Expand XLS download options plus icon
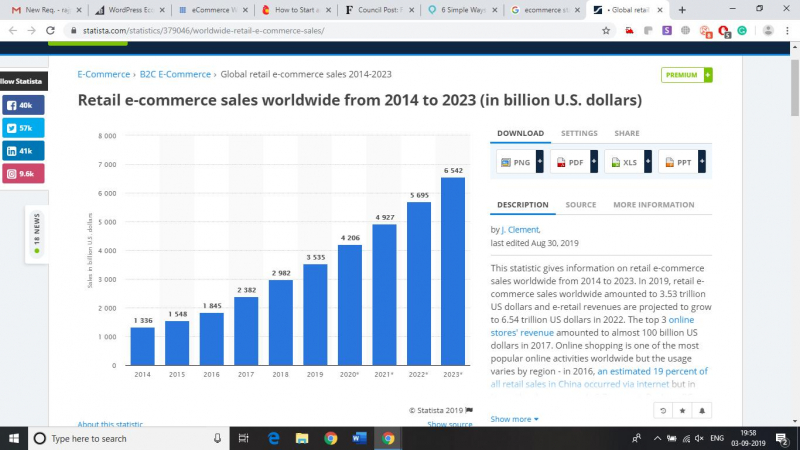Screen dimensions: 800x450 pyautogui.click(x=648, y=162)
